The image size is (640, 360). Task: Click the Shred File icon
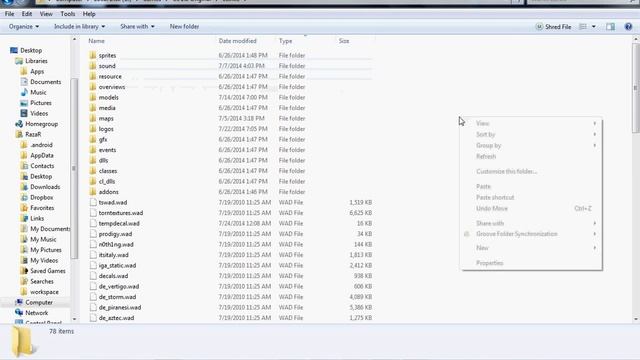tap(539, 27)
